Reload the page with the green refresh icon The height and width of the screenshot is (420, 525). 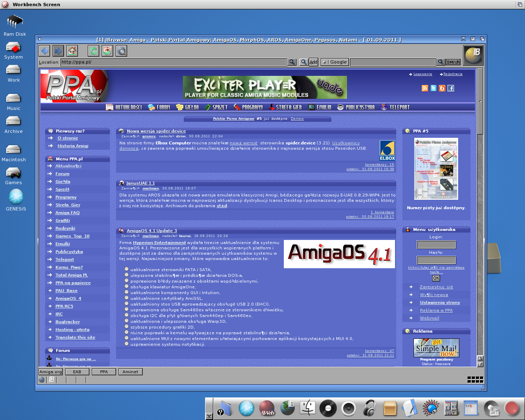click(94, 51)
